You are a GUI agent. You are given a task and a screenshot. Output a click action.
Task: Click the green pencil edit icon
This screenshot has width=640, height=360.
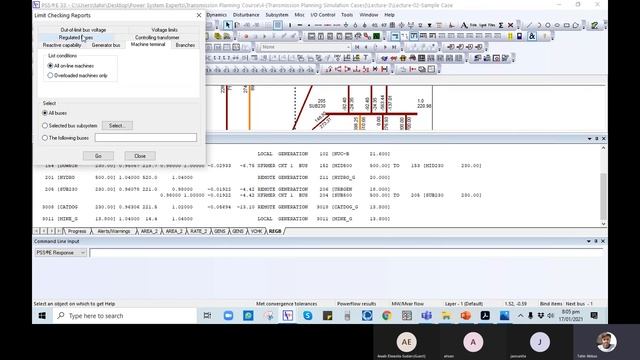click(595, 25)
